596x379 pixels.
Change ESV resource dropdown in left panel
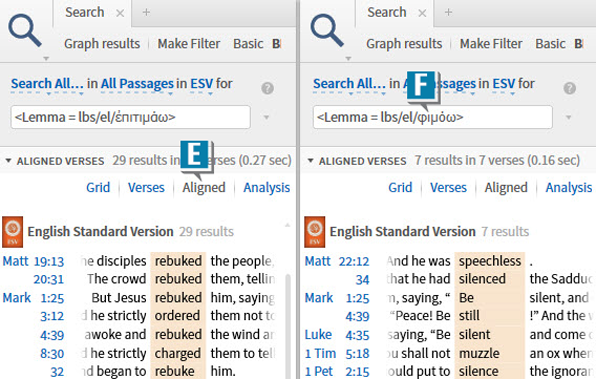(x=201, y=84)
